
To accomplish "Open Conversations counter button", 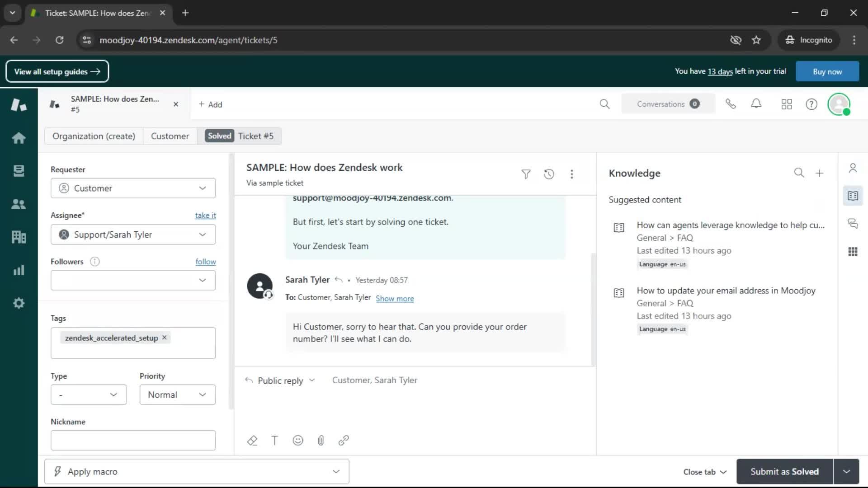I will point(668,104).
